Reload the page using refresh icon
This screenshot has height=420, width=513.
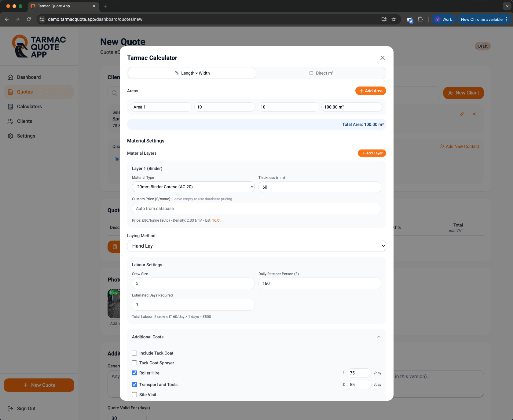click(29, 19)
